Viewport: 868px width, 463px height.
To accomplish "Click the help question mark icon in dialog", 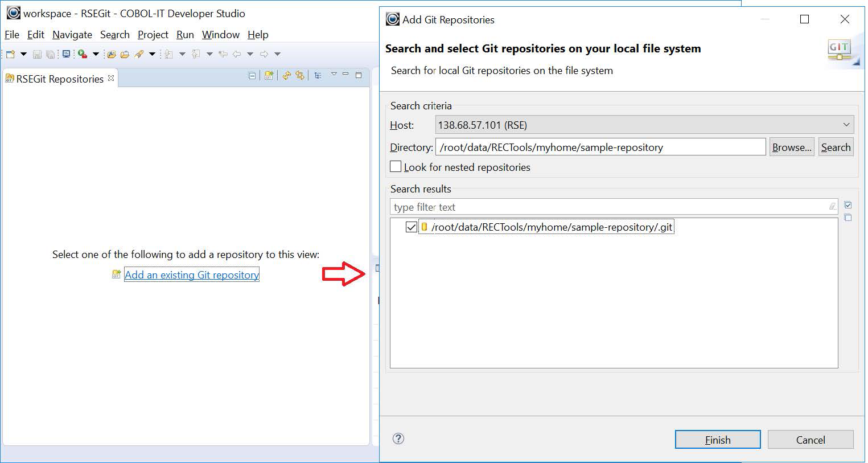I will coord(398,439).
